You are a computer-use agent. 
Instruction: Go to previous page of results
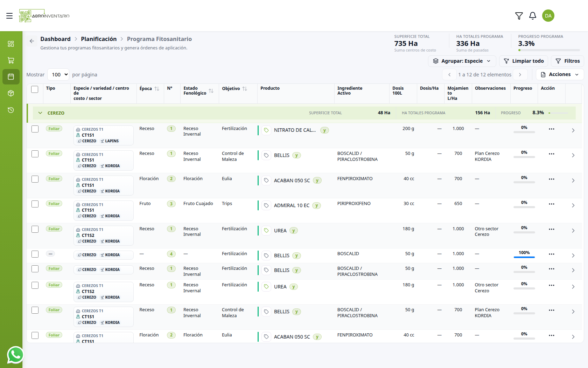[x=449, y=75]
